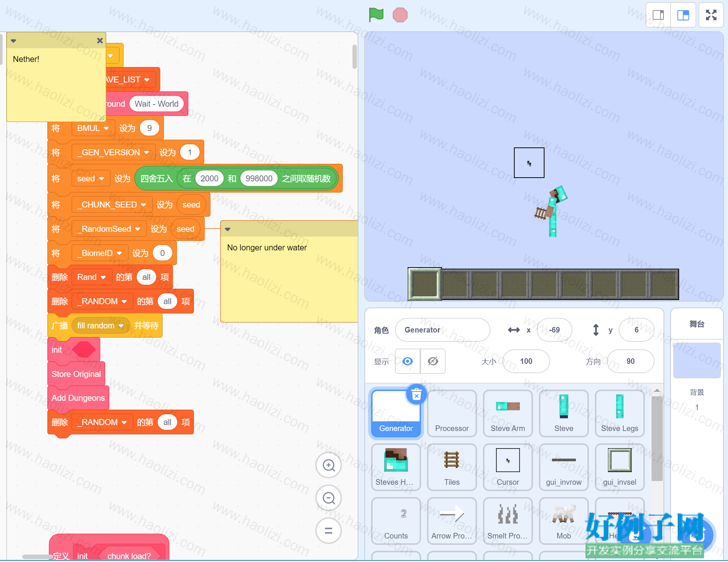Screen dimensions: 728x562
Task: Select the Arrow Pro... sprite
Action: click(x=452, y=521)
